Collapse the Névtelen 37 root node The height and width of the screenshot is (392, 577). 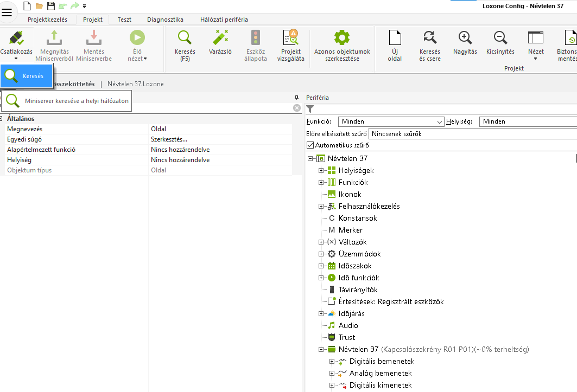coord(310,158)
